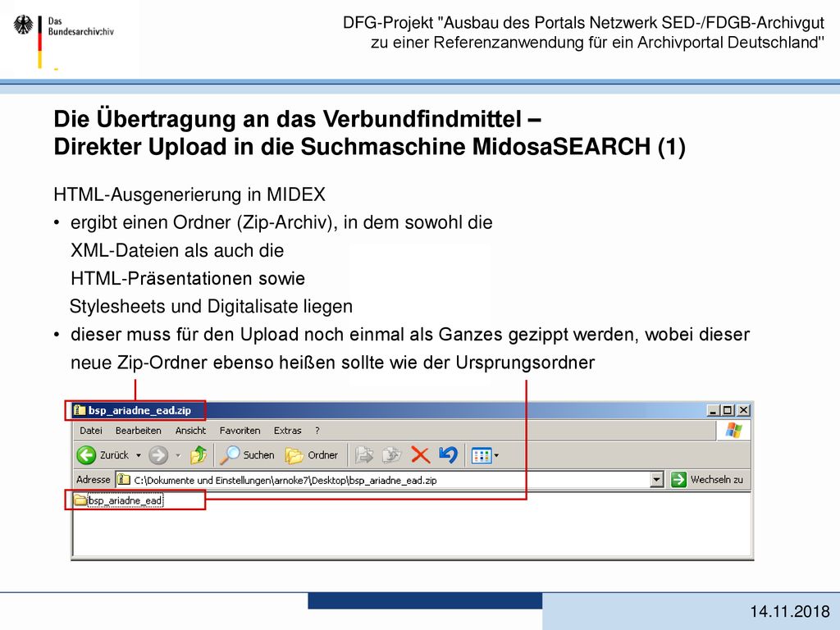This screenshot has height=630, width=840.
Task: Maximize the bsp_ariadne_ead.zip window
Action: [x=727, y=410]
